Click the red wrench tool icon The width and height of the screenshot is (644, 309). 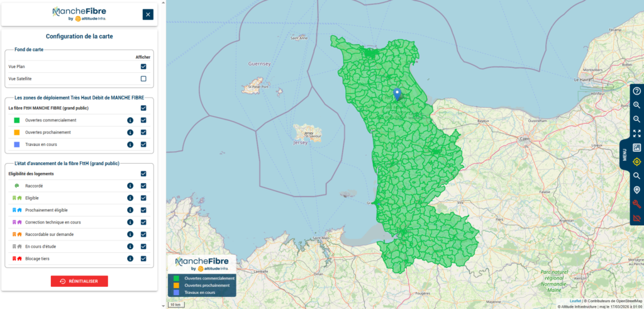click(636, 204)
